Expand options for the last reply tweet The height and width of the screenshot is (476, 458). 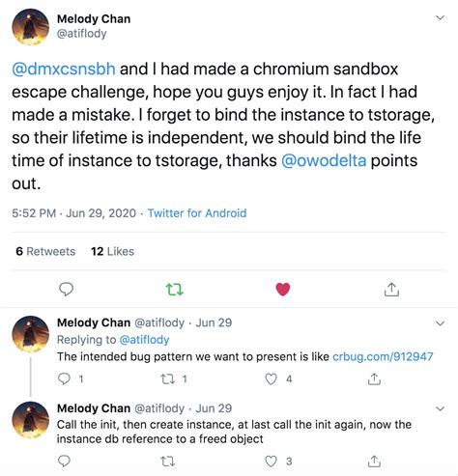coord(440,408)
